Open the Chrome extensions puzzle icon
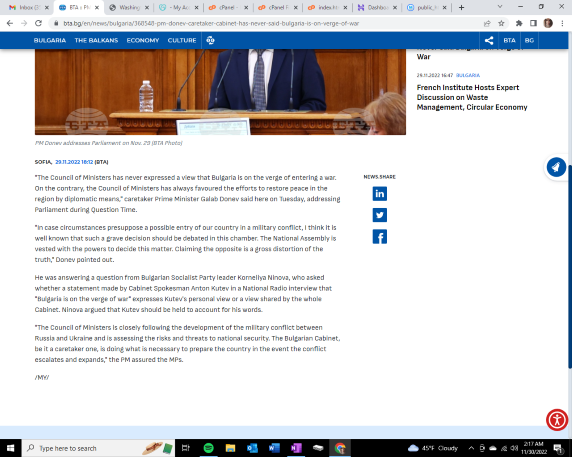The width and height of the screenshot is (572, 457). coord(519,23)
